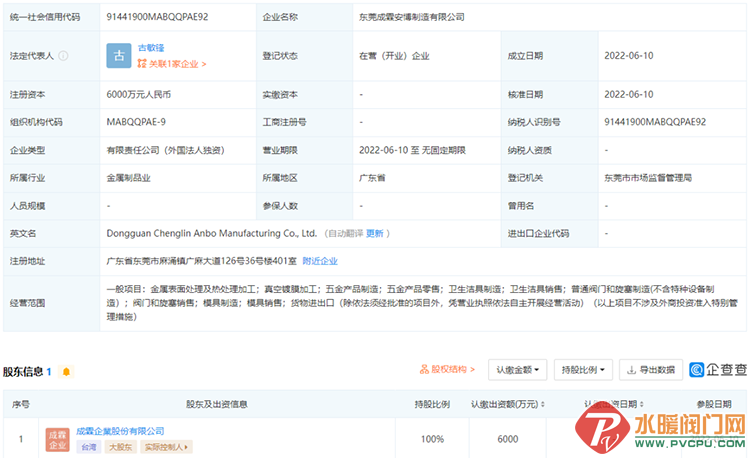750x458 pixels.
Task: Click the 6000 subscribed capital cell
Action: tap(507, 439)
